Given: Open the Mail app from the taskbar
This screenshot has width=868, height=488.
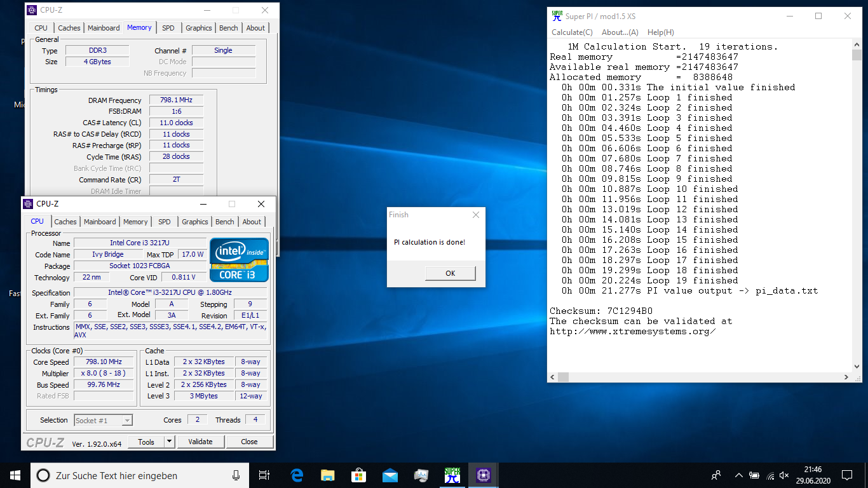Looking at the screenshot, I should pos(390,475).
